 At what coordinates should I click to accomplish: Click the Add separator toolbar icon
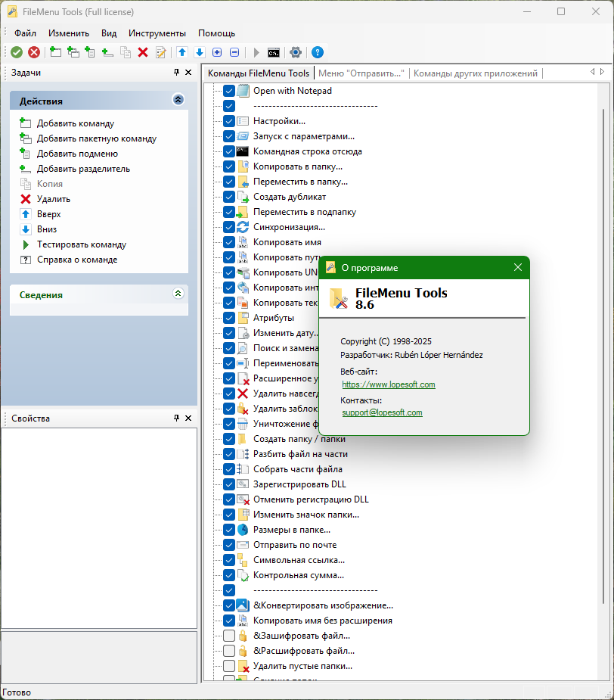coord(107,52)
